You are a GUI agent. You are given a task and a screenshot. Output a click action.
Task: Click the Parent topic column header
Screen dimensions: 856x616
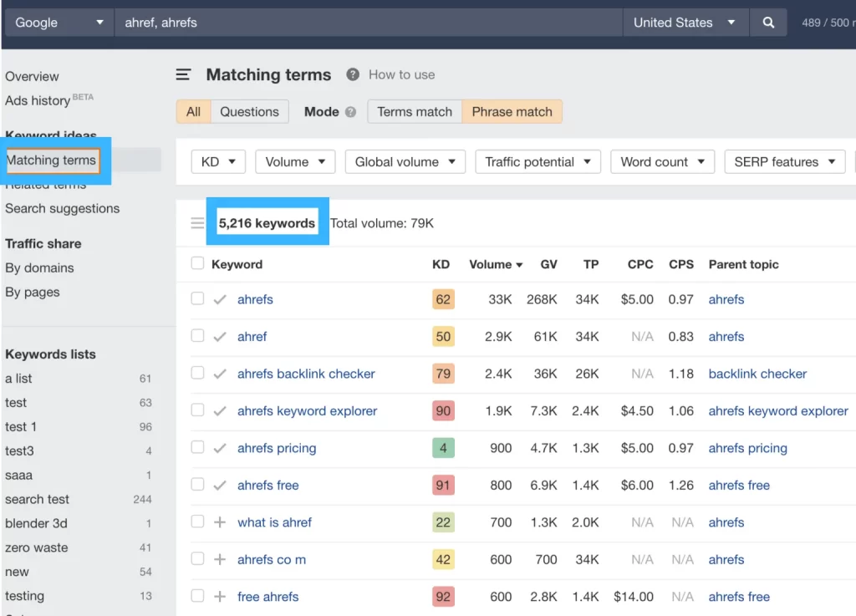(x=743, y=265)
